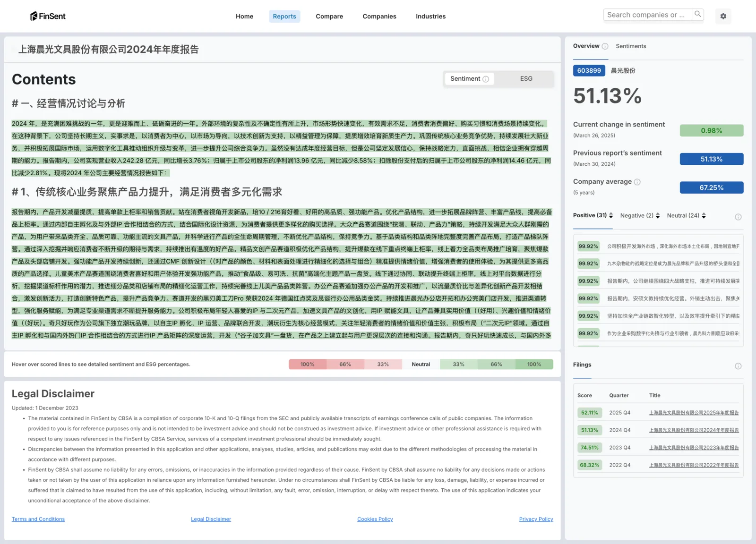This screenshot has width=756, height=544.
Task: Click score 68.32% in Filings table
Action: 590,465
